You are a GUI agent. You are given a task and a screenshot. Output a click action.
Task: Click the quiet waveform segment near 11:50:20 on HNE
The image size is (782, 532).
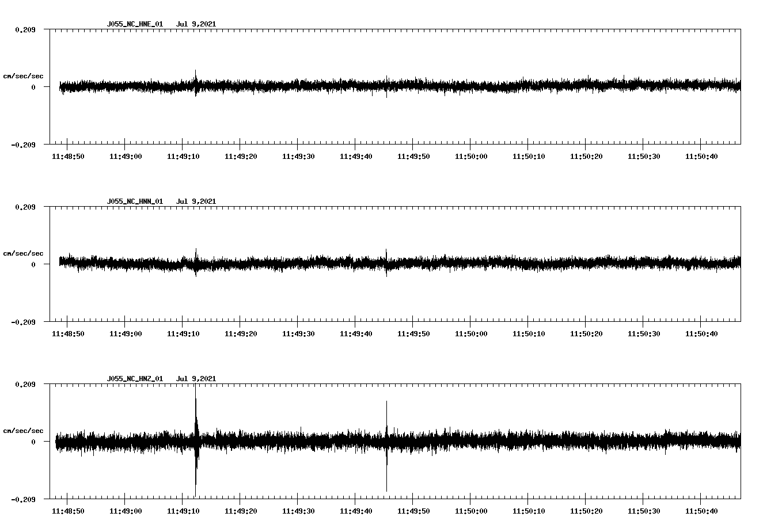click(x=586, y=86)
